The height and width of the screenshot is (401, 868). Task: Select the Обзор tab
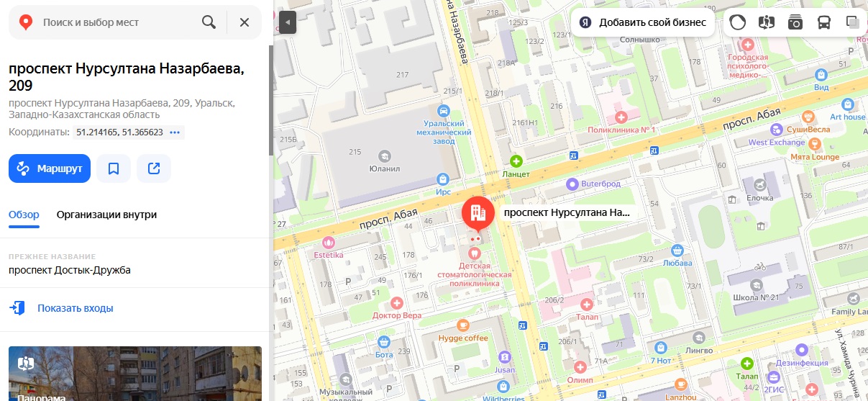(24, 215)
